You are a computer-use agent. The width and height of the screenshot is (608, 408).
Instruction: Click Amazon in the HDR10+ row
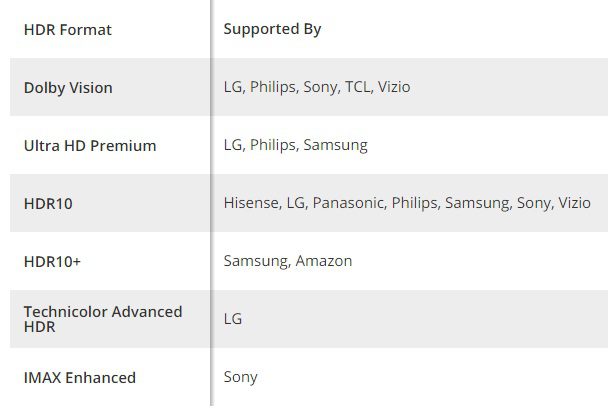click(324, 261)
